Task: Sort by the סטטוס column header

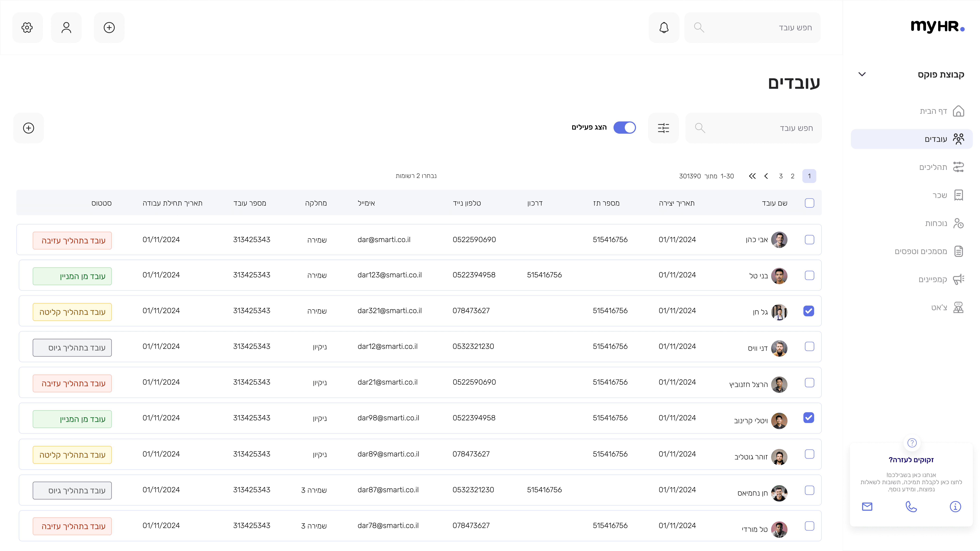Action: 102,203
